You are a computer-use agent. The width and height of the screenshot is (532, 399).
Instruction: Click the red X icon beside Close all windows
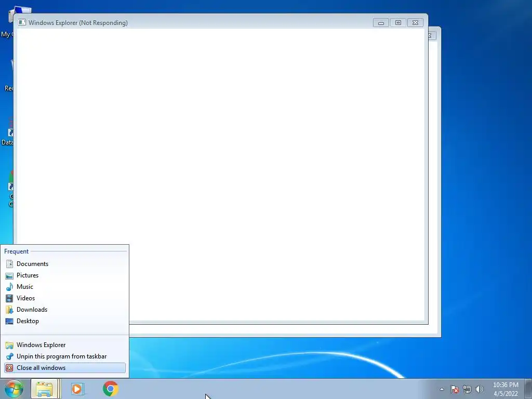[9, 368]
